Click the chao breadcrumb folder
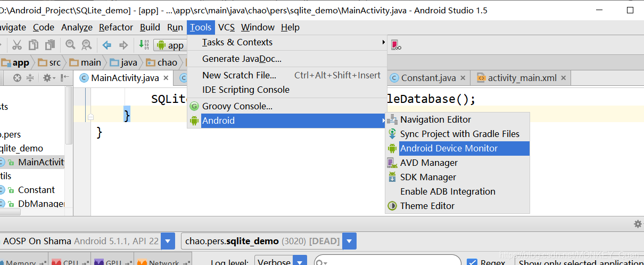The image size is (644, 265). 161,62
